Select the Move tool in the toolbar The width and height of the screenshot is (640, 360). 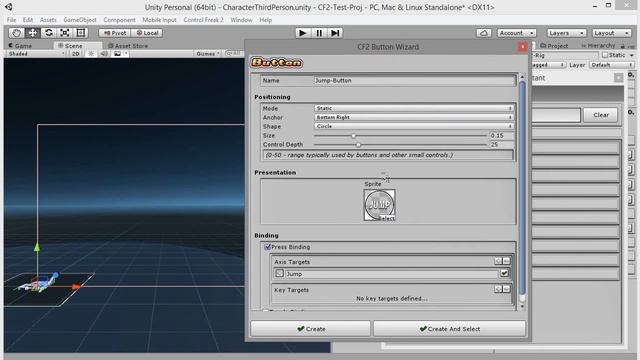[33, 33]
